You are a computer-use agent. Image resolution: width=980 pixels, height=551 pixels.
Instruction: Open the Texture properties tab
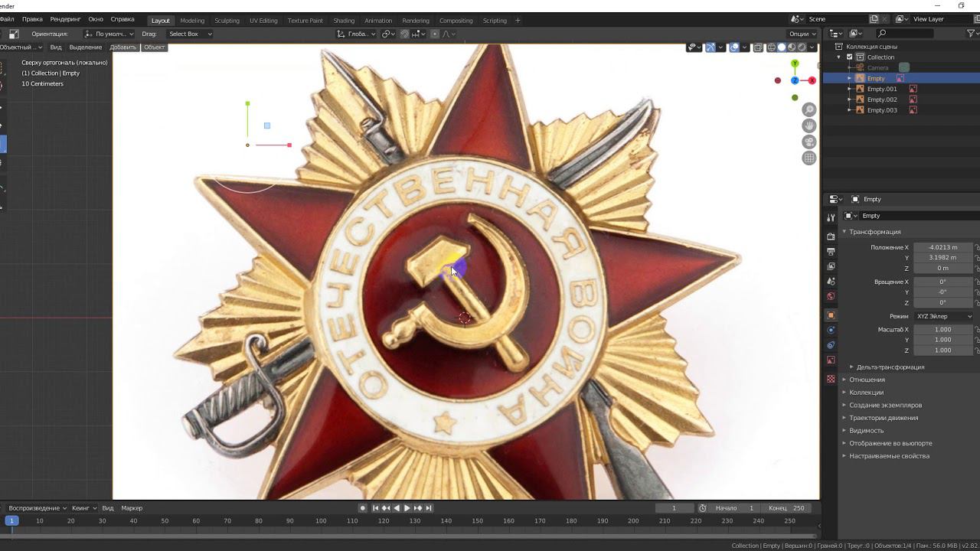(831, 379)
